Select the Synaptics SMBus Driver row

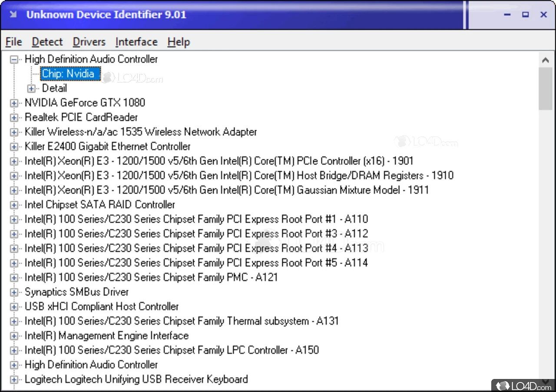tap(76, 292)
